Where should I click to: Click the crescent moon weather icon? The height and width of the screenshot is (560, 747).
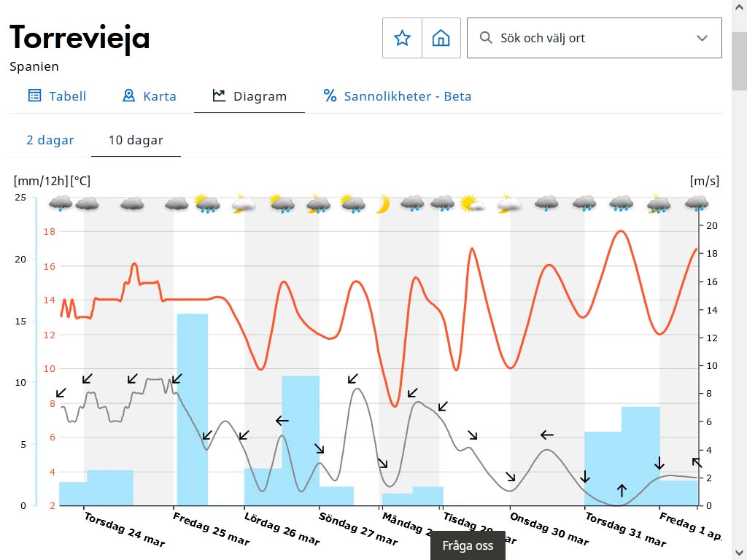383,204
